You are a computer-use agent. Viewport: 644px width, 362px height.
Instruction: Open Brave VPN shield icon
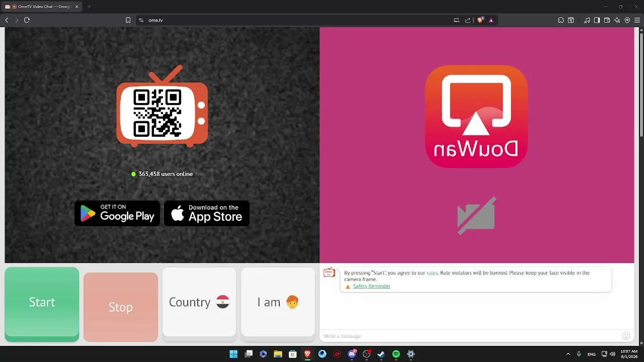pyautogui.click(x=627, y=20)
